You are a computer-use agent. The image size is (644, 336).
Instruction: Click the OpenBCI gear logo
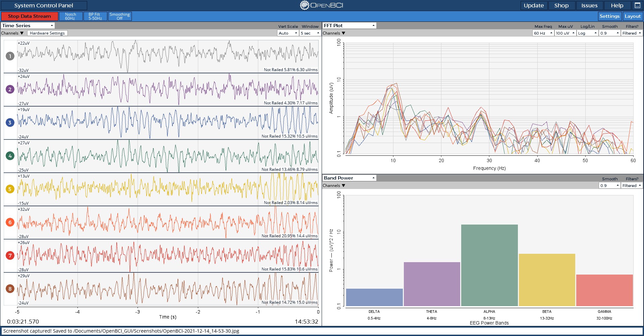(304, 5)
